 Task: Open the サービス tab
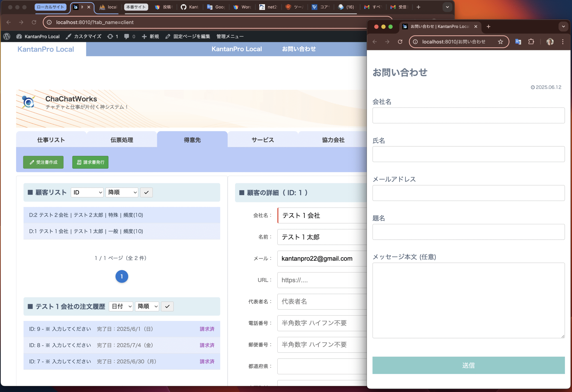263,140
